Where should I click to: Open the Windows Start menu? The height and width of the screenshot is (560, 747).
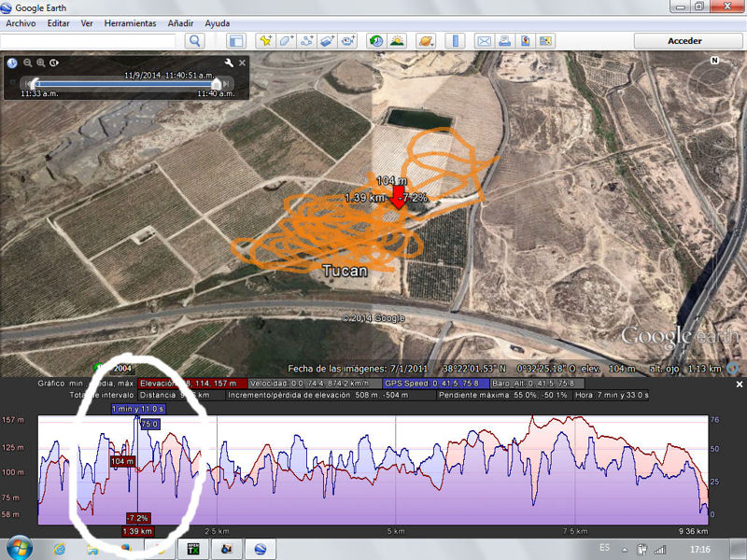tap(19, 549)
